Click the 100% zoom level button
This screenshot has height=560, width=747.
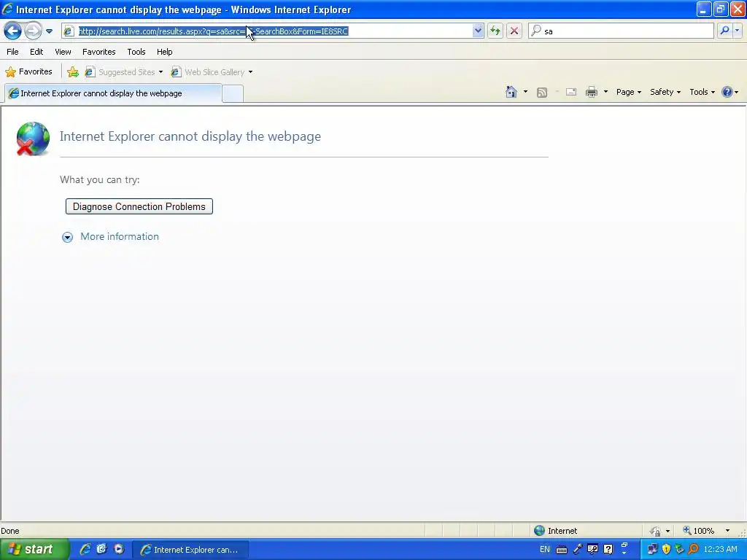pyautogui.click(x=699, y=531)
